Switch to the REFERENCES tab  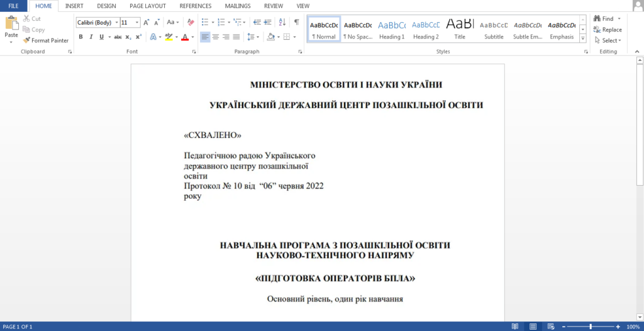(196, 6)
